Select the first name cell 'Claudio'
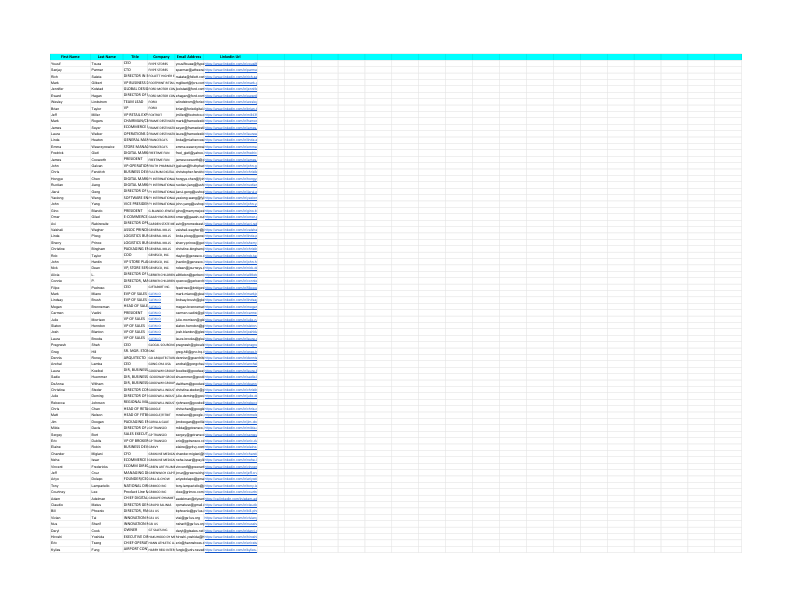Image resolution: width=792 pixels, height=612 pixels. [x=70, y=504]
